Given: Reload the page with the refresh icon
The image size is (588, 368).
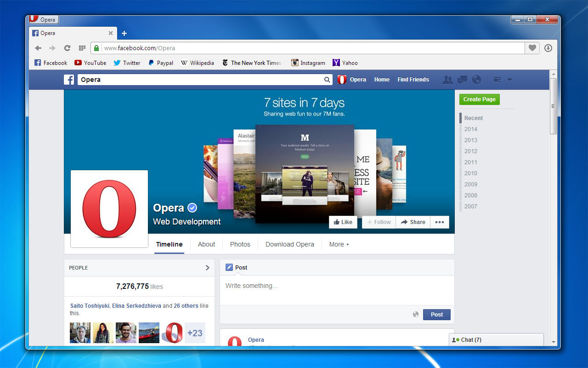Looking at the screenshot, I should (67, 48).
